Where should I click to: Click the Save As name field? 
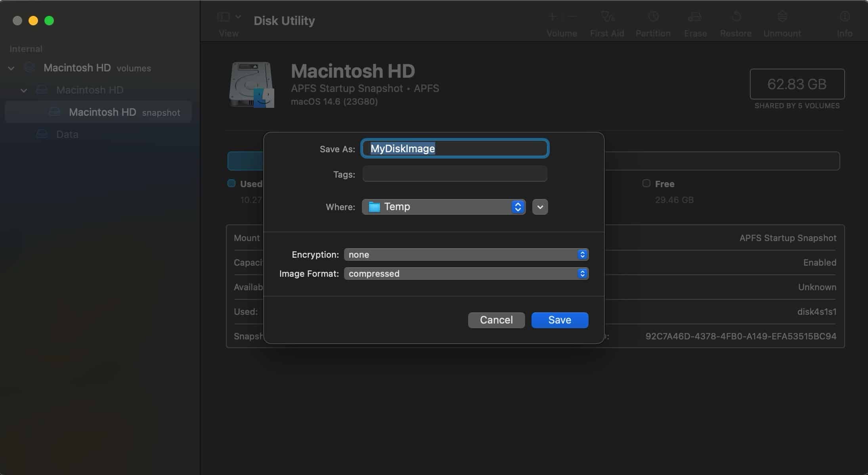[x=455, y=148]
